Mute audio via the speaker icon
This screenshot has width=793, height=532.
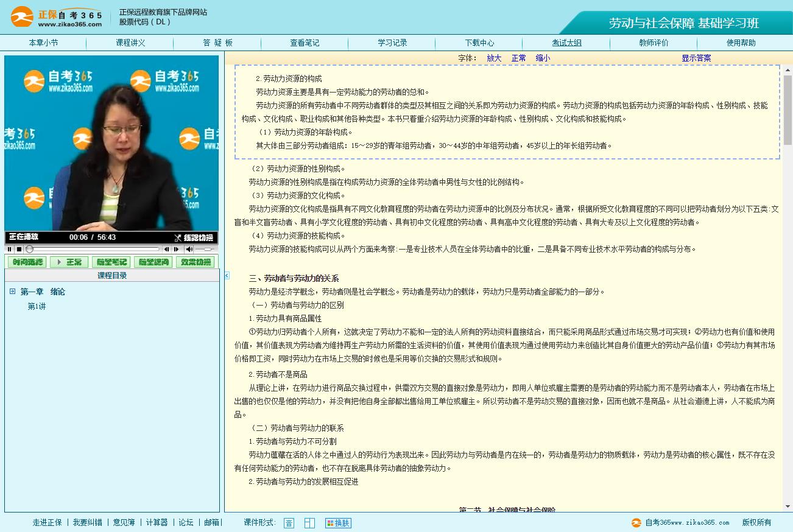(x=189, y=249)
